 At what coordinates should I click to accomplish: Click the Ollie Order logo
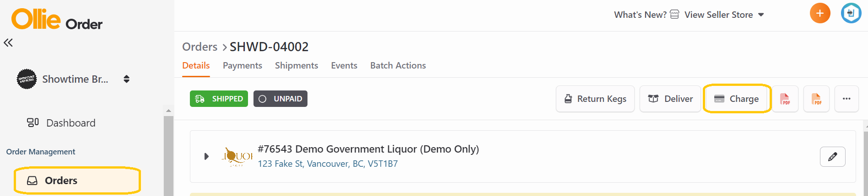[57, 20]
